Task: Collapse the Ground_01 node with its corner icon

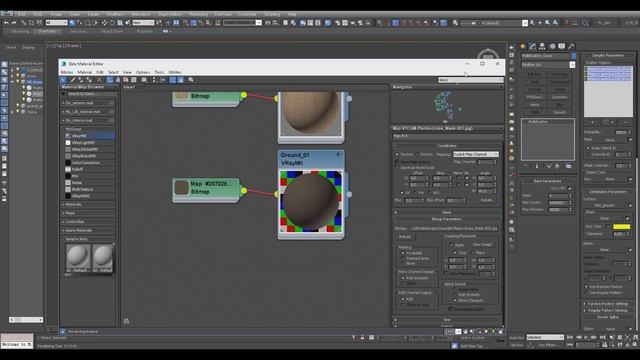Action: (338, 155)
